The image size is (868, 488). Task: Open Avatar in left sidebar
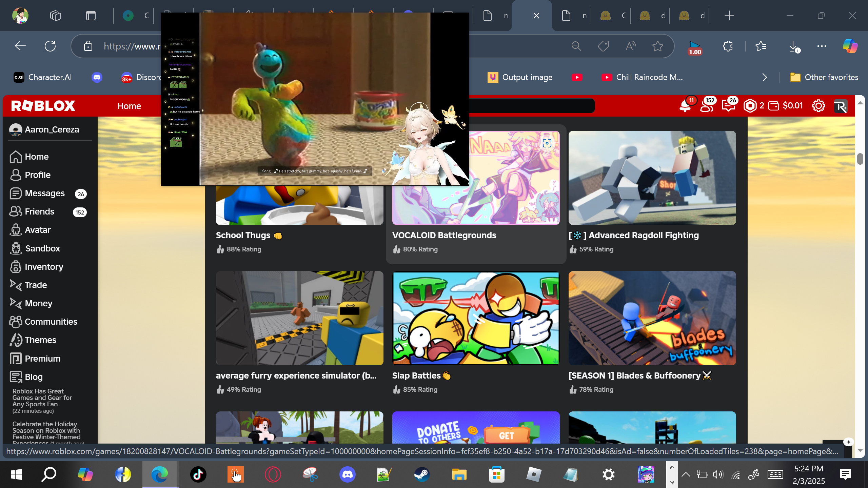click(x=30, y=230)
